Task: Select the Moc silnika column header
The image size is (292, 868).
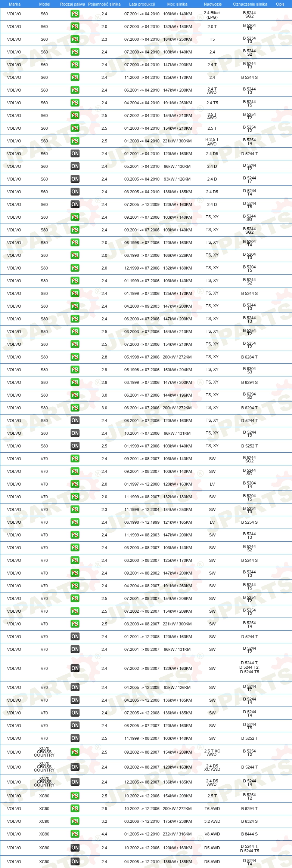Action: (x=177, y=4)
